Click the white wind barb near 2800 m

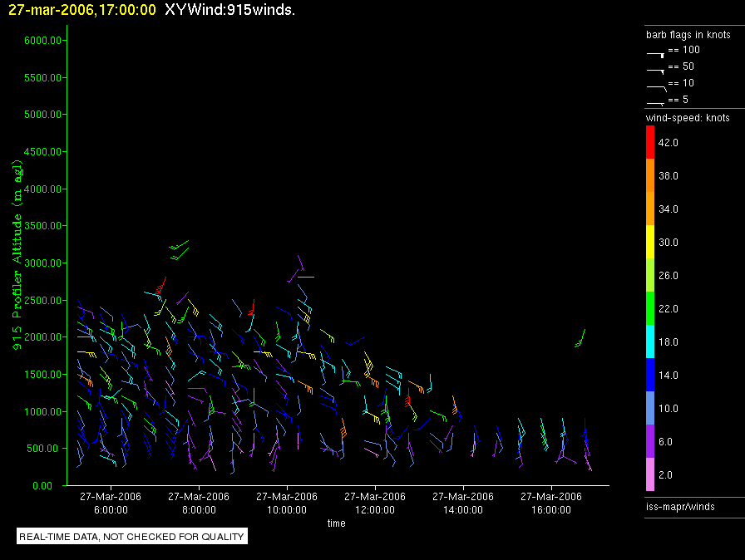coord(306,277)
